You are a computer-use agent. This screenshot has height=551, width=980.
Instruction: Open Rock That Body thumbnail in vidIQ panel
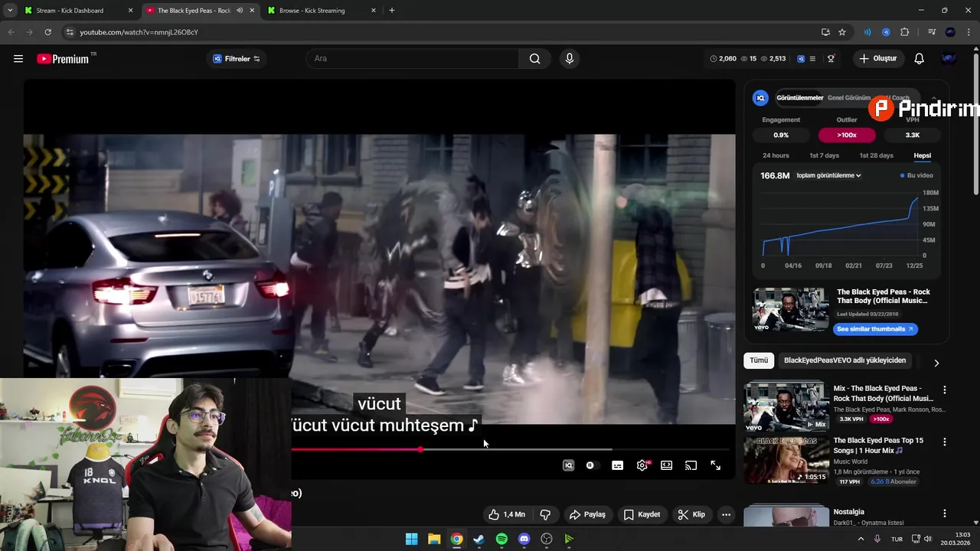[791, 310]
